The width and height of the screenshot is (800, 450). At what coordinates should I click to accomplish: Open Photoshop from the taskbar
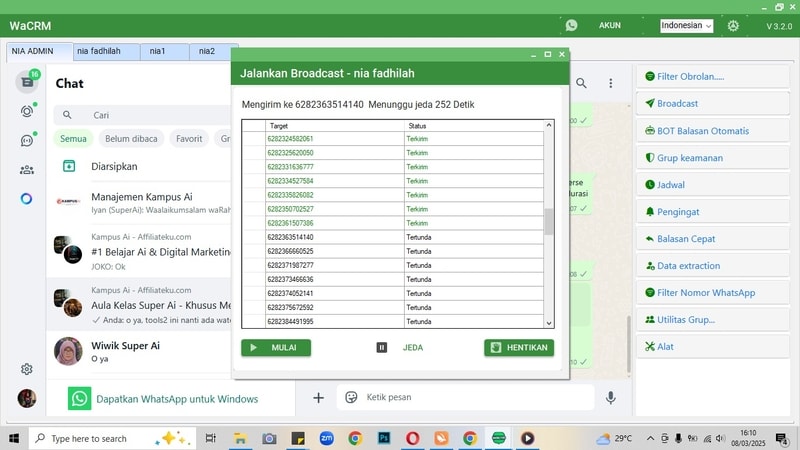[x=384, y=438]
